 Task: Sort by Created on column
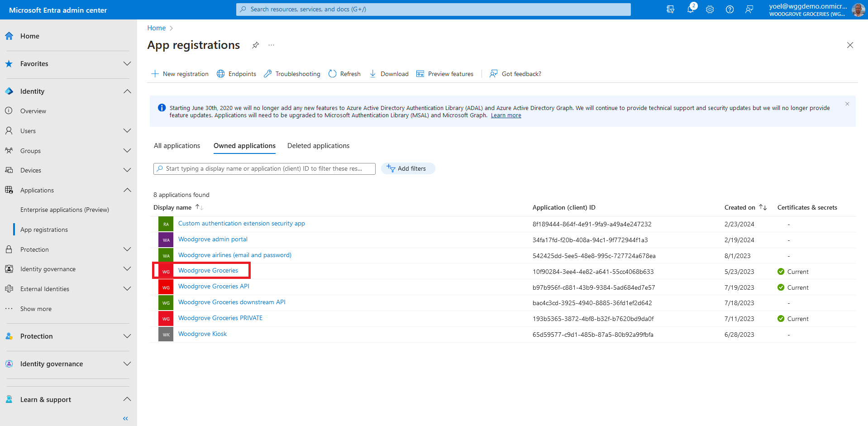pyautogui.click(x=763, y=207)
